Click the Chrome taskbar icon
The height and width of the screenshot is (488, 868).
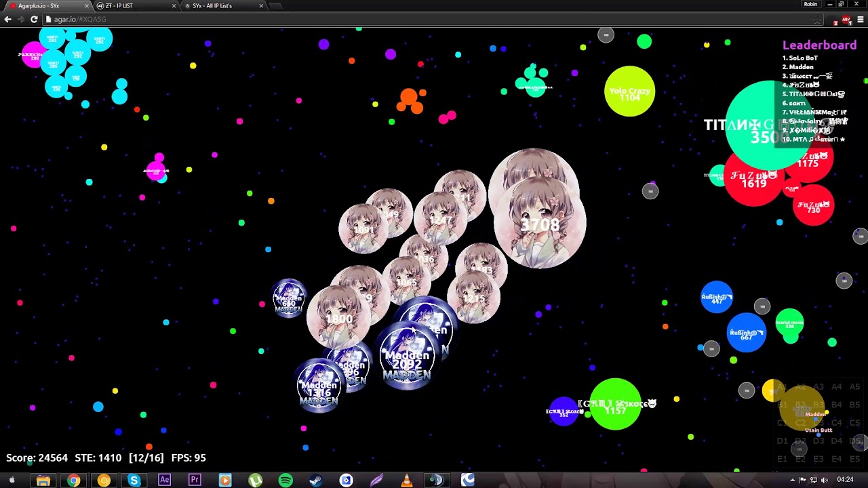[73, 480]
